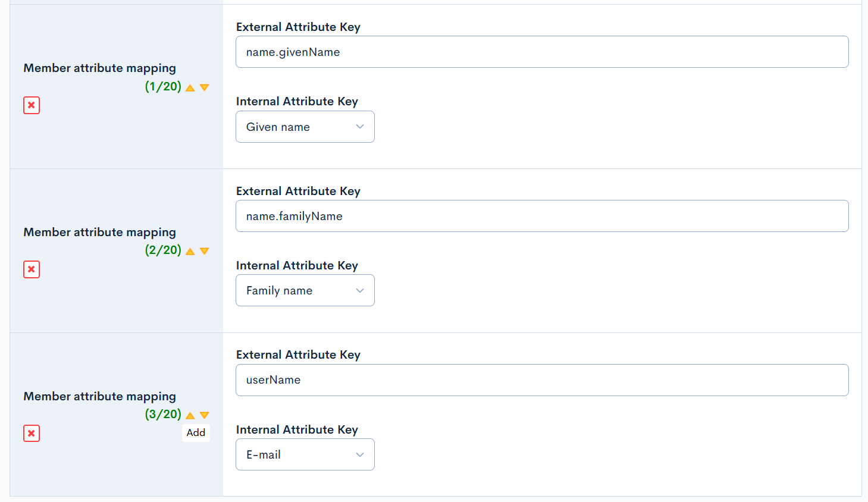Click the name.givenName input field

coord(541,52)
